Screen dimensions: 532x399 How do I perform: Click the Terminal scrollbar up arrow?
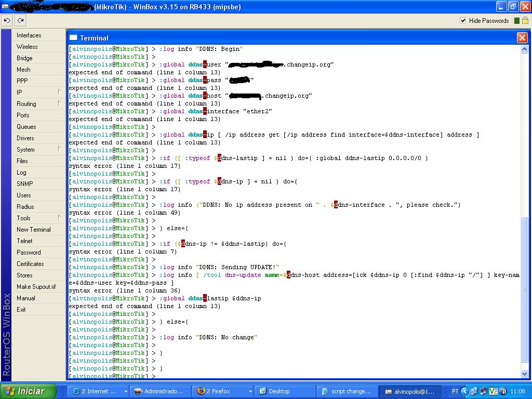524,49
